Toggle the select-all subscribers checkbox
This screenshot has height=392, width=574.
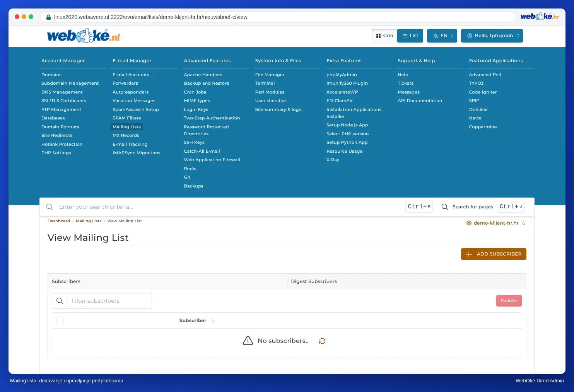coord(60,320)
